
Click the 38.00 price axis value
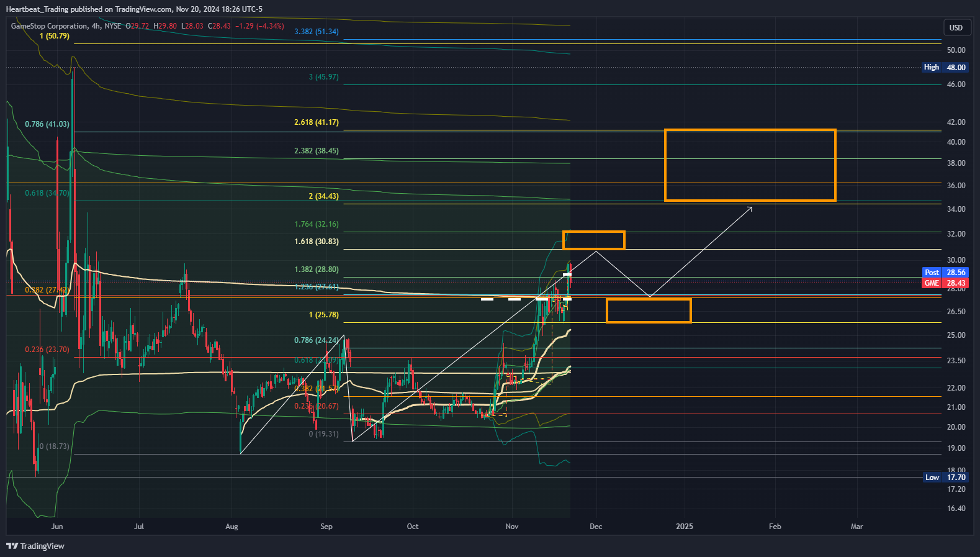coord(956,163)
